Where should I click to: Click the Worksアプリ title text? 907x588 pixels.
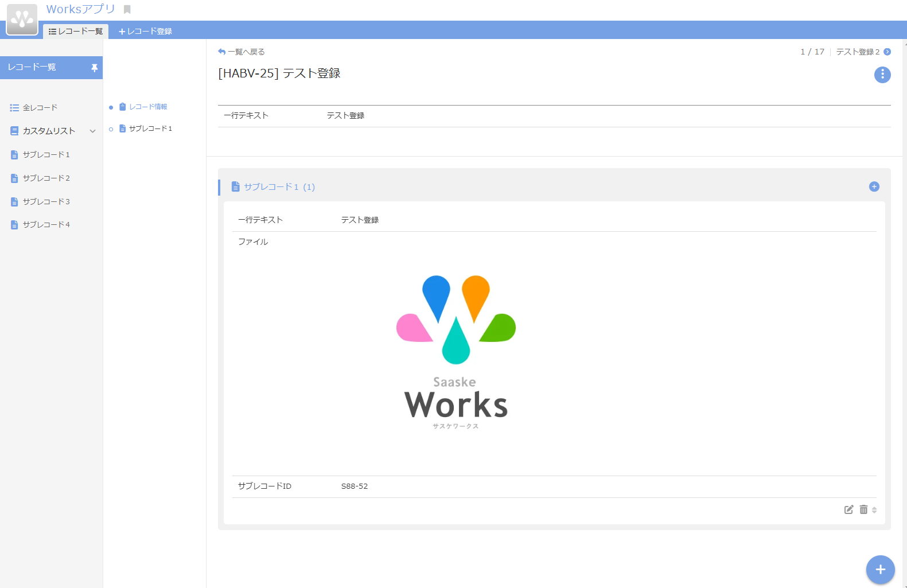(81, 9)
